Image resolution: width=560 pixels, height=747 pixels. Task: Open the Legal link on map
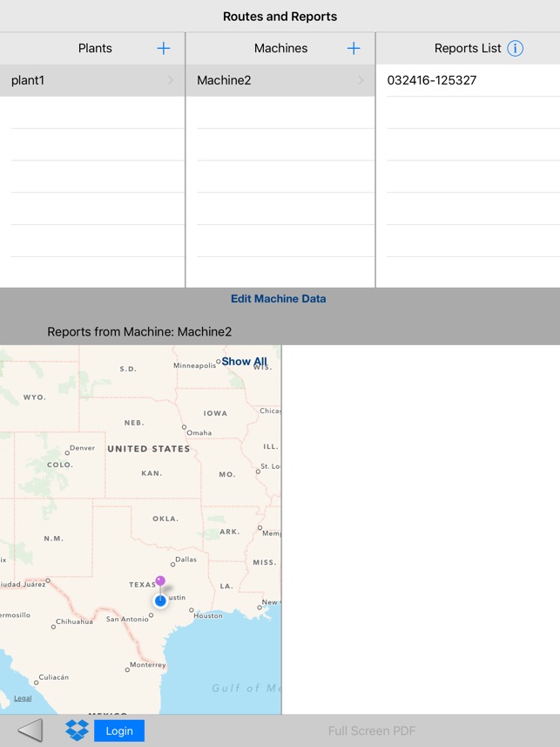pyautogui.click(x=23, y=698)
